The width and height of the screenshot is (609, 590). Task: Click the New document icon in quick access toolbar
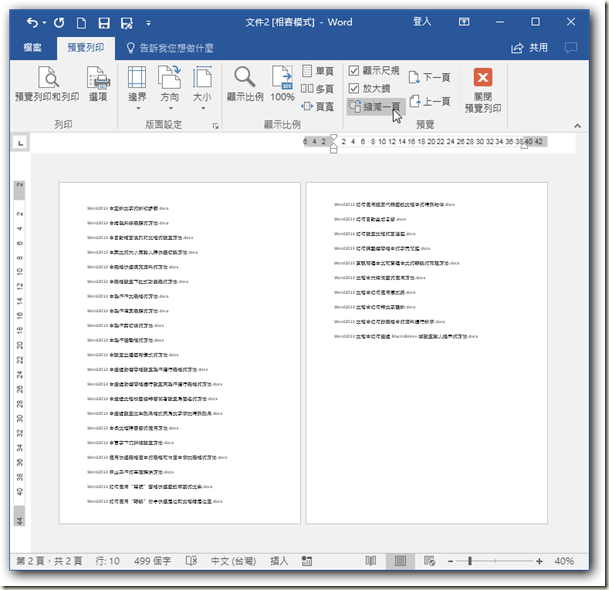pyautogui.click(x=81, y=23)
